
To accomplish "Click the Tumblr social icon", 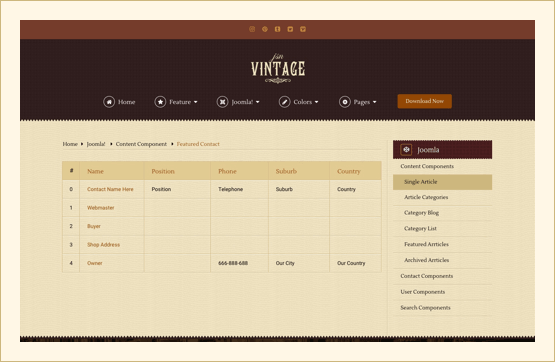I will coord(278,29).
